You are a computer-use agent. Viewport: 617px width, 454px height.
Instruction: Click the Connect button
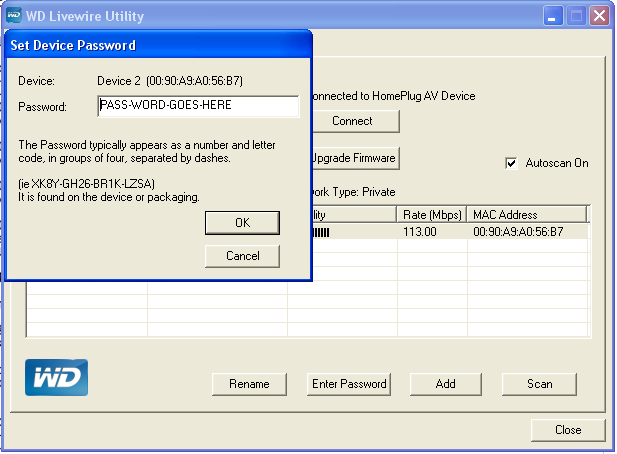(356, 121)
